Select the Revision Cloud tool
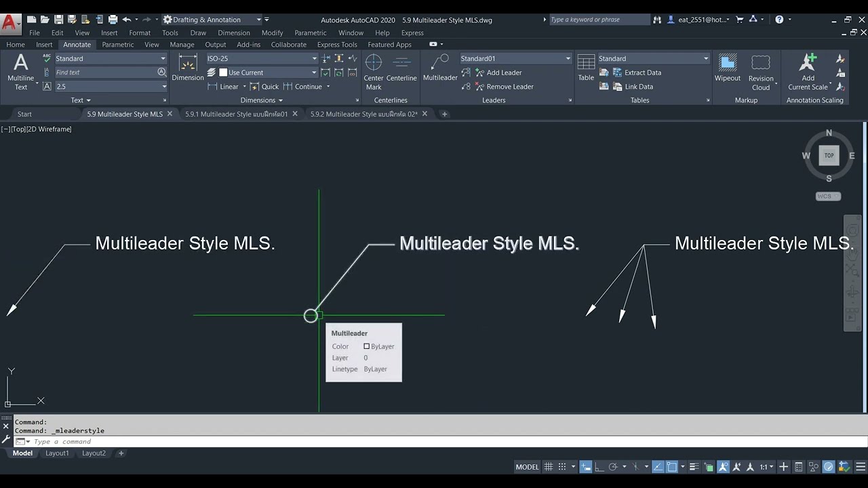 coord(761,73)
